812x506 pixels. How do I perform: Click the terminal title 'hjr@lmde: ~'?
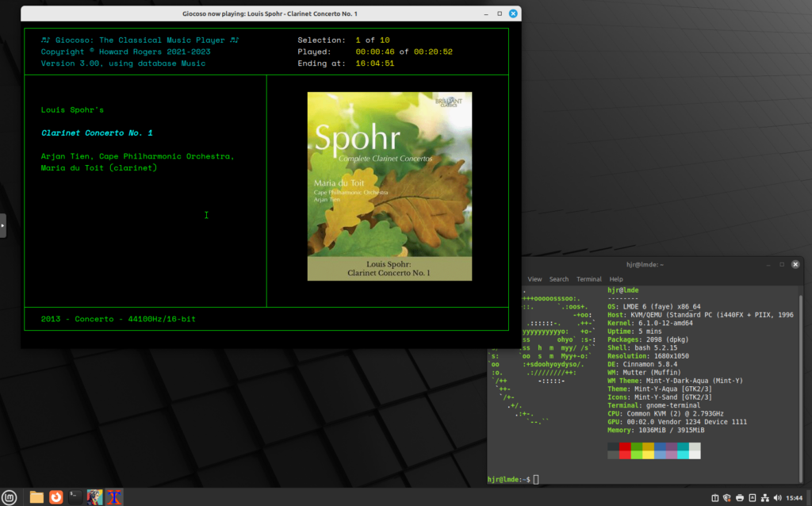pyautogui.click(x=645, y=265)
